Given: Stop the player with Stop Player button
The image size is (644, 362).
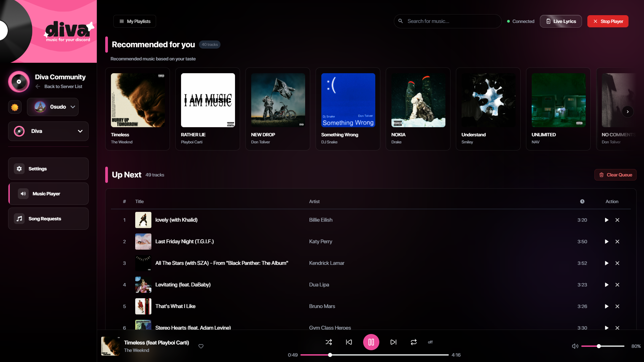Looking at the screenshot, I should (607, 21).
